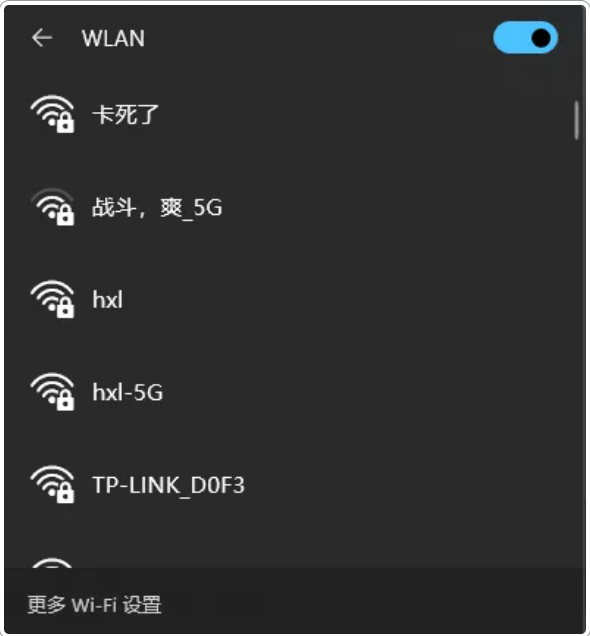Click the lock badge on 卡死了 icon

coord(65,123)
